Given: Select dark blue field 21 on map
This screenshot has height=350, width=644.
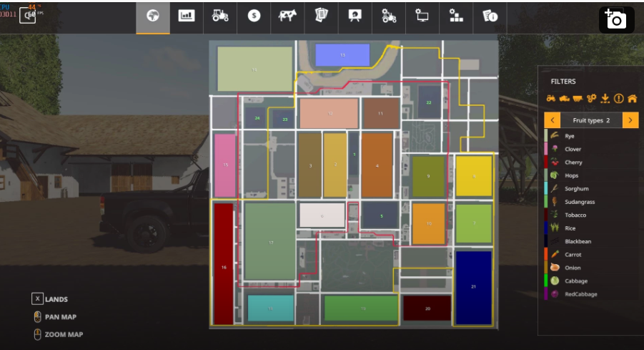Looking at the screenshot, I should 473,286.
